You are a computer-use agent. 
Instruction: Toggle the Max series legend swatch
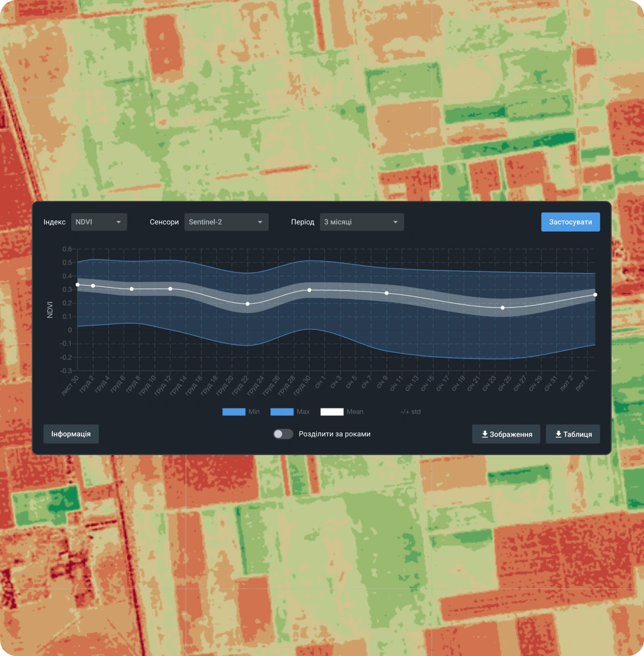click(281, 412)
